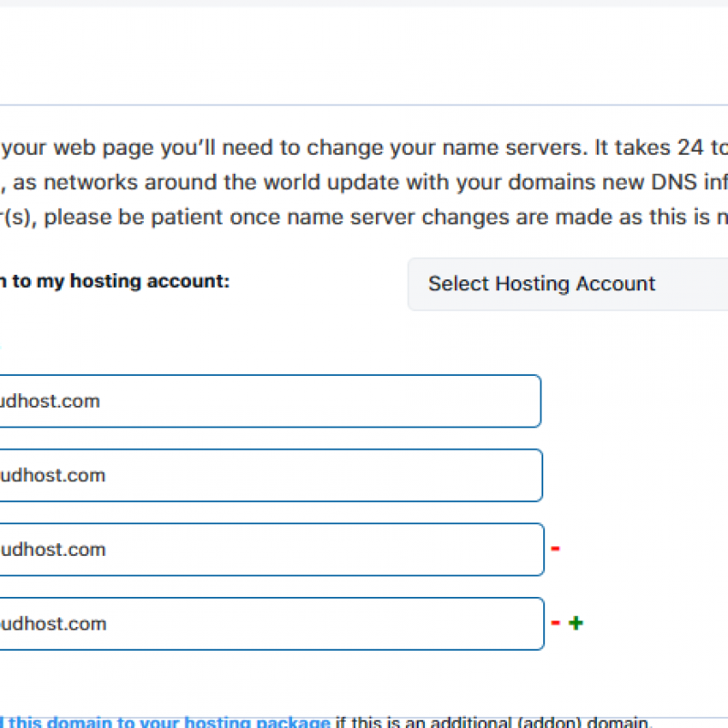Focus the first name server field
The height and width of the screenshot is (728, 728).
[270, 401]
